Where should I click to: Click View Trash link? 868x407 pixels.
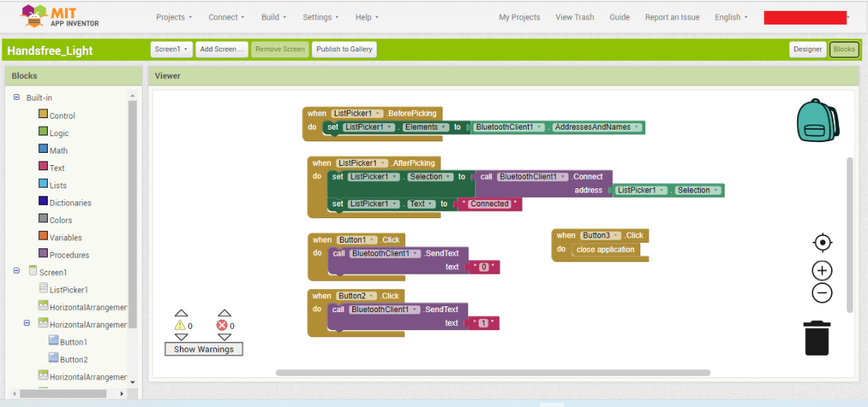tap(574, 17)
